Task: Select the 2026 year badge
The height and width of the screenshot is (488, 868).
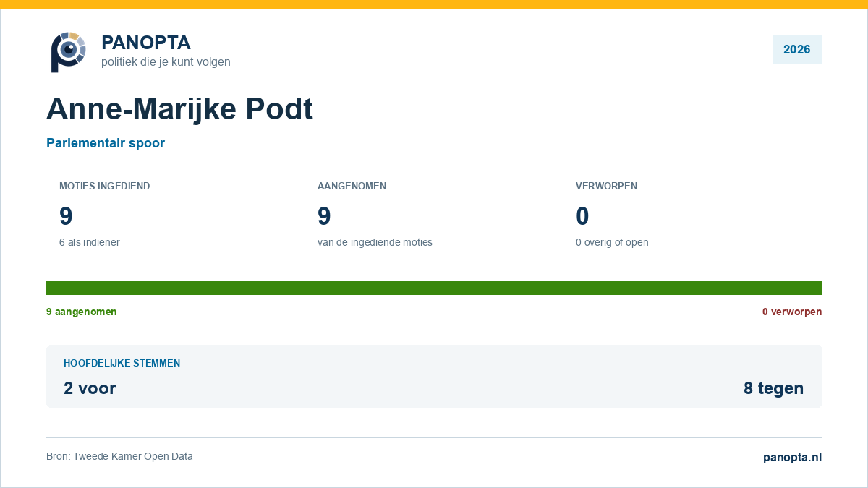Action: 797,49
